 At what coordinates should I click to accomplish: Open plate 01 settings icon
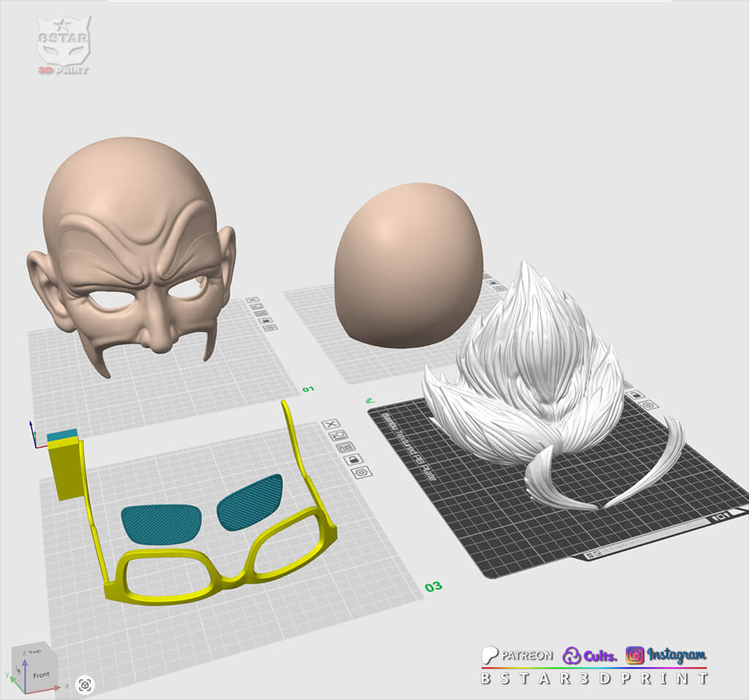(271, 328)
